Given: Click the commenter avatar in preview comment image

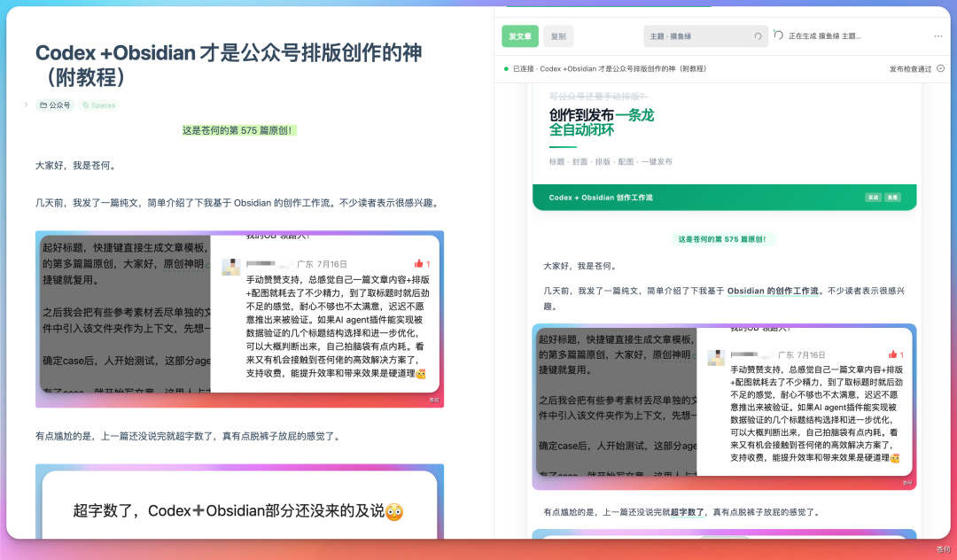Looking at the screenshot, I should click(x=716, y=357).
